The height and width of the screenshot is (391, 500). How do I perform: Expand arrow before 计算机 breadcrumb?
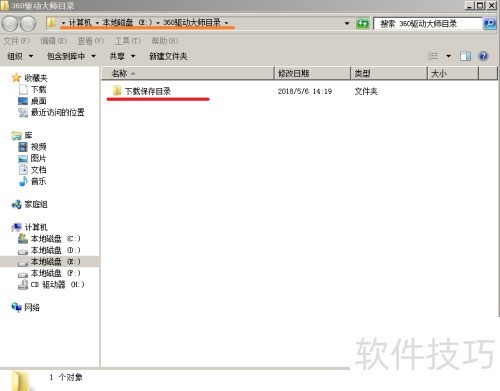coord(63,23)
